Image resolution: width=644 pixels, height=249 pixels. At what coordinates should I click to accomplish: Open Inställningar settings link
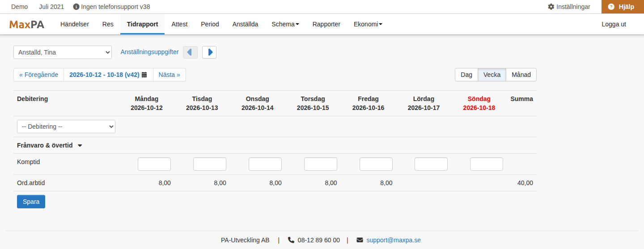(569, 7)
